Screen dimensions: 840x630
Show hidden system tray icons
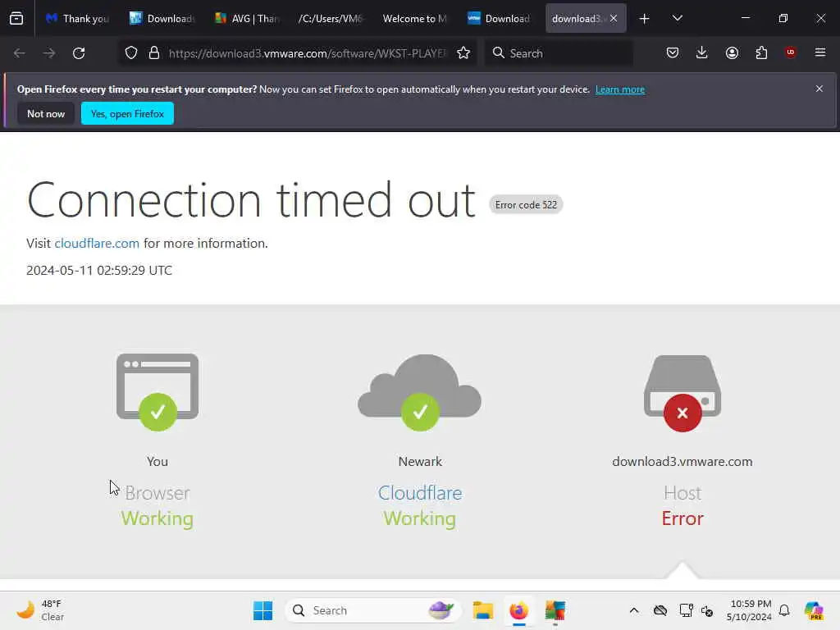click(x=634, y=610)
